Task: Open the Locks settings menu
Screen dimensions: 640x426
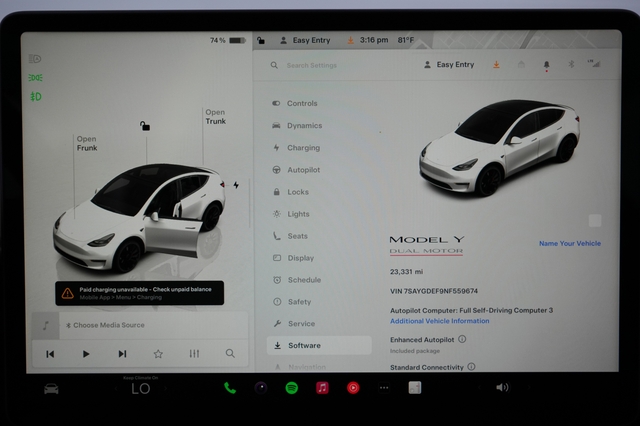Action: [291, 192]
